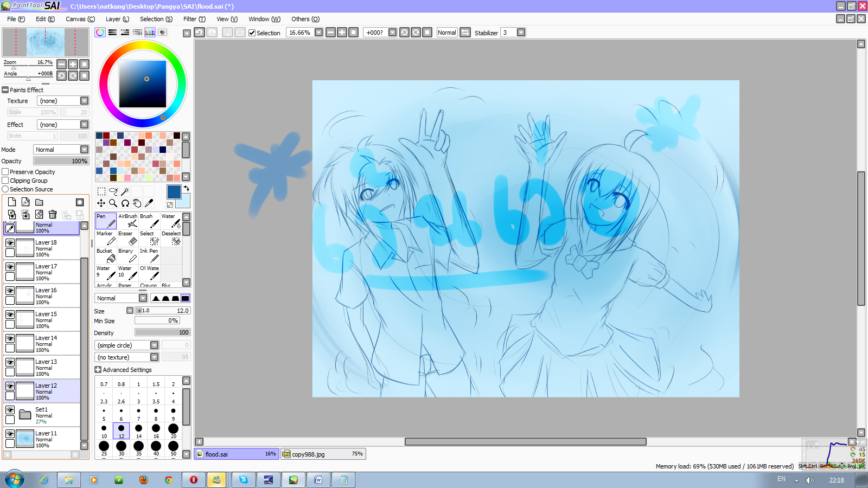Flip the canvas view horizontally
Viewport: 868px width, 488px height.
click(x=465, y=33)
